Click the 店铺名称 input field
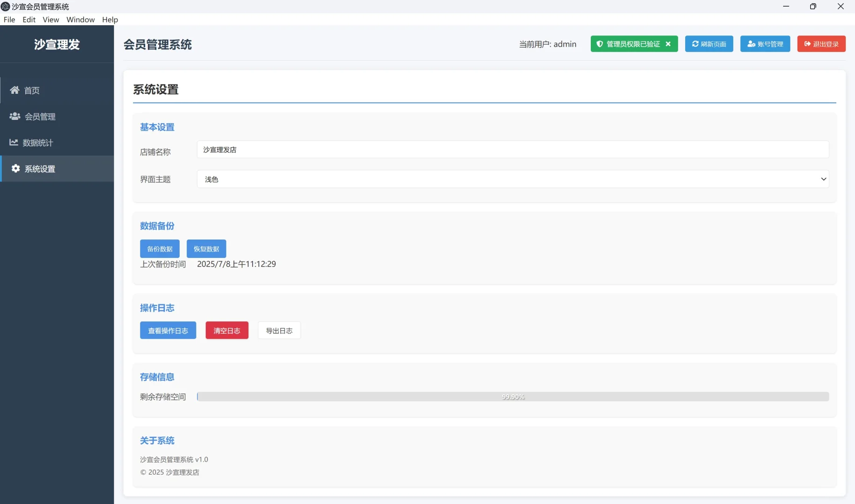The width and height of the screenshot is (855, 504). click(513, 149)
